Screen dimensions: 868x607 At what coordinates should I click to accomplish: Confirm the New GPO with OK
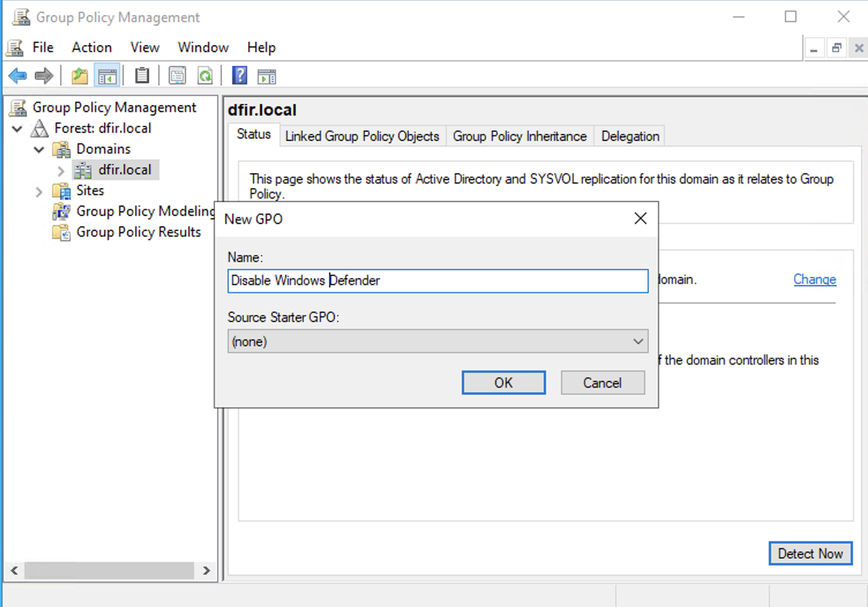503,383
